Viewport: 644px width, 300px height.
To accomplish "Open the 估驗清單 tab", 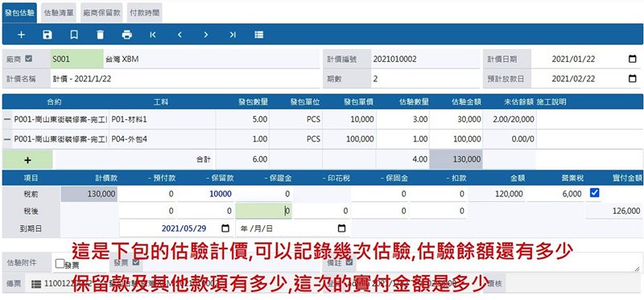I will [59, 13].
